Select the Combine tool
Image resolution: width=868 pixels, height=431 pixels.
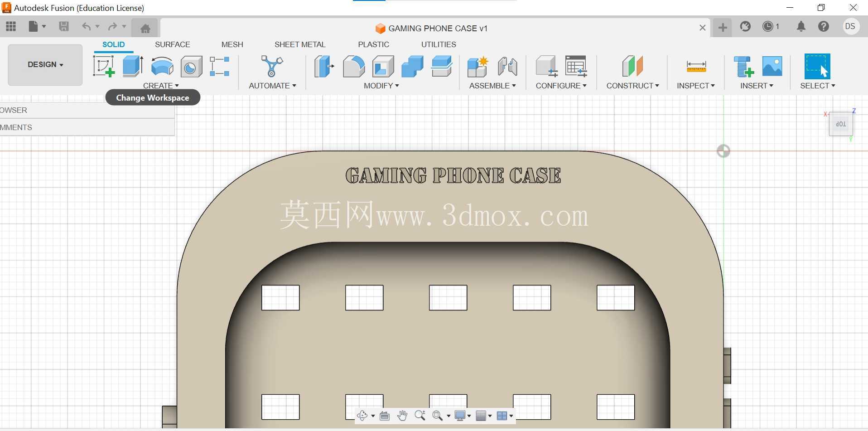412,66
